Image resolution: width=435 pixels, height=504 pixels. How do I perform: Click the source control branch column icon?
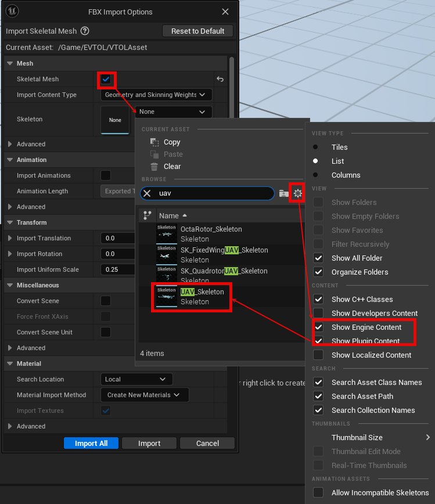[x=148, y=215]
